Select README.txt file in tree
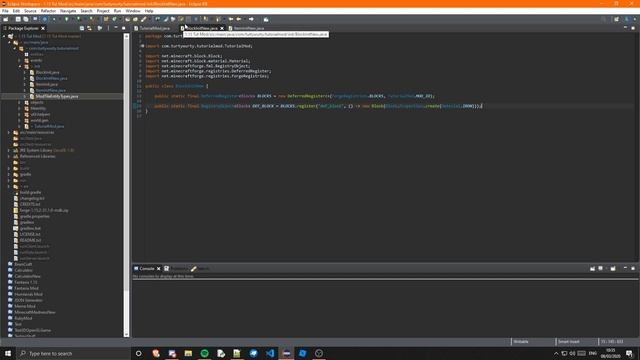 click(x=30, y=240)
